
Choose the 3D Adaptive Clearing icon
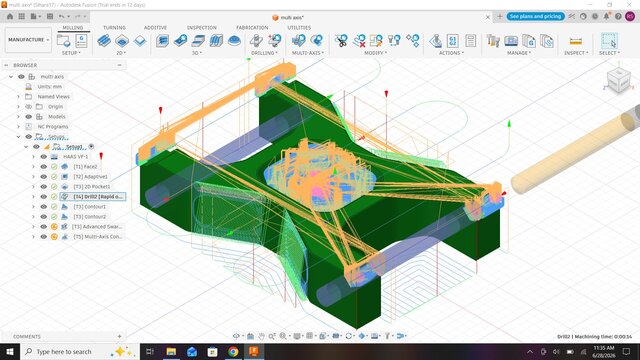tap(162, 40)
